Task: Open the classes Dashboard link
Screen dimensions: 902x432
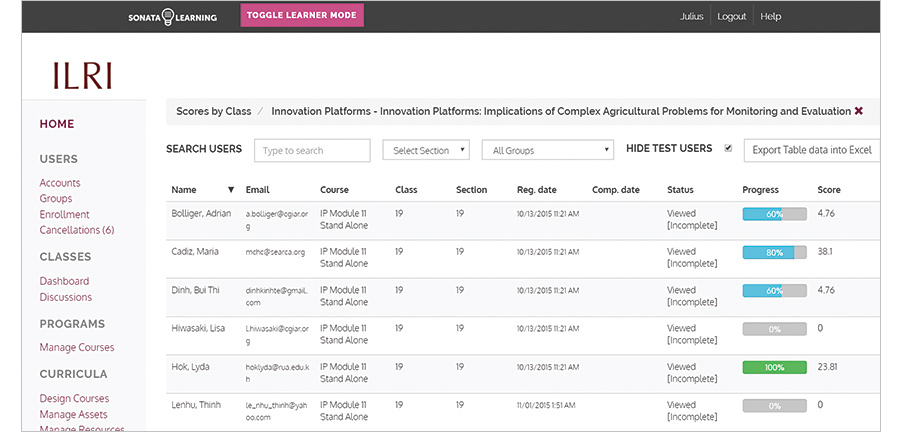Action: [x=64, y=281]
